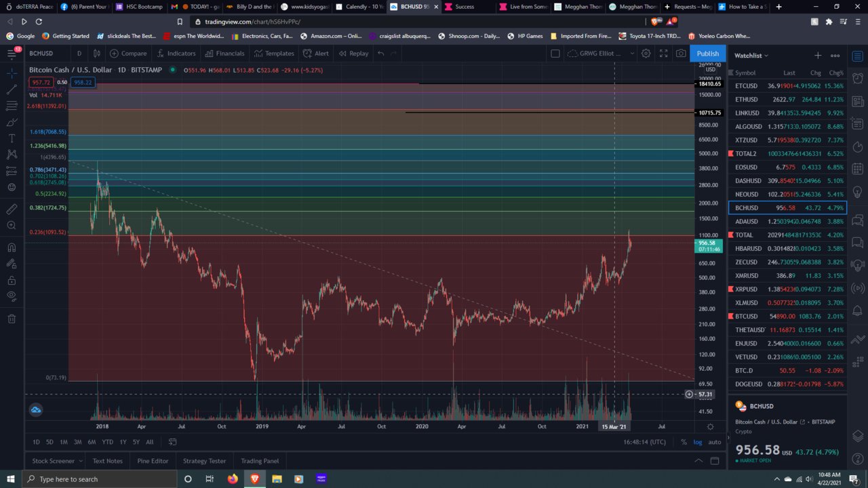Image resolution: width=868 pixels, height=488 pixels.
Task: Click the trash icon to remove drawings
Action: tap(12, 319)
